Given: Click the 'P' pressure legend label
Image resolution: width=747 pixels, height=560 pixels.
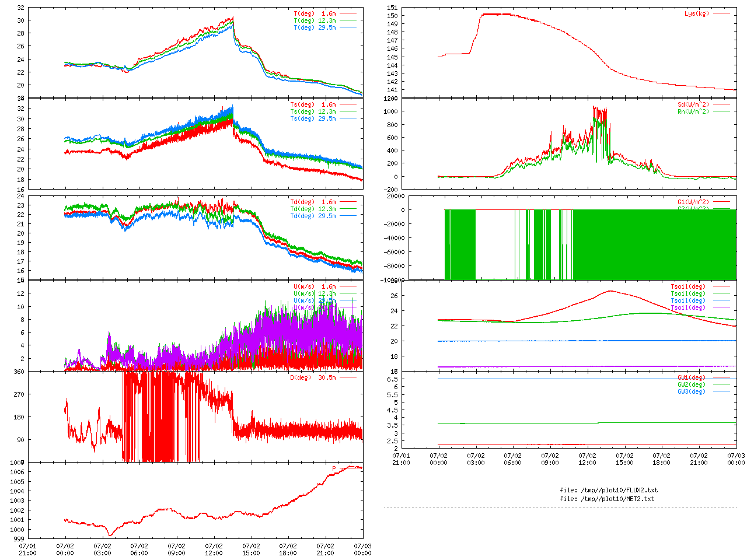Looking at the screenshot, I should [x=334, y=468].
